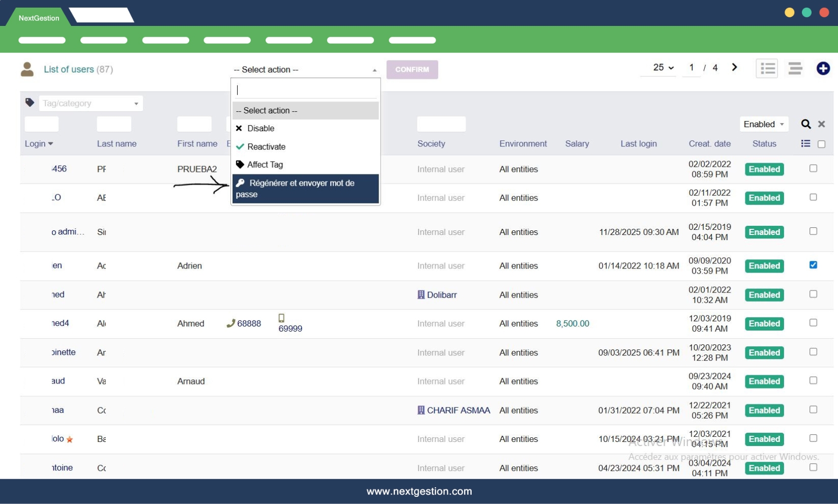Viewport: 838px width, 504px height.
Task: Open the Tag/category dropdown
Action: (x=91, y=103)
